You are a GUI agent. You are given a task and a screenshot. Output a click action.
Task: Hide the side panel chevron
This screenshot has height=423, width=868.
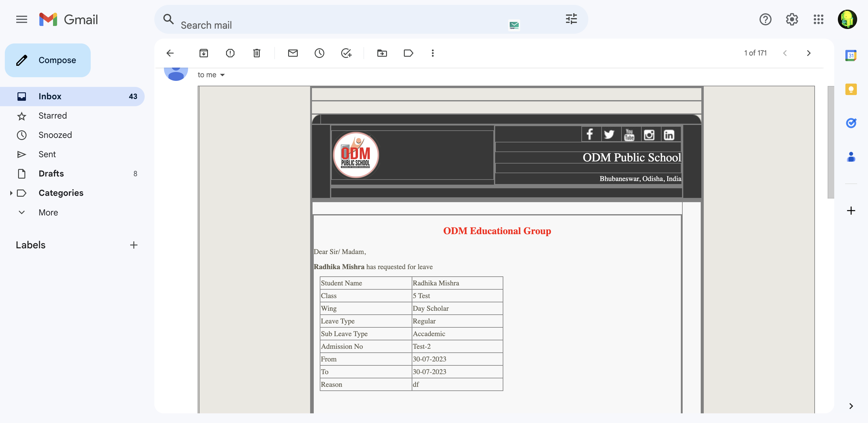click(x=851, y=406)
